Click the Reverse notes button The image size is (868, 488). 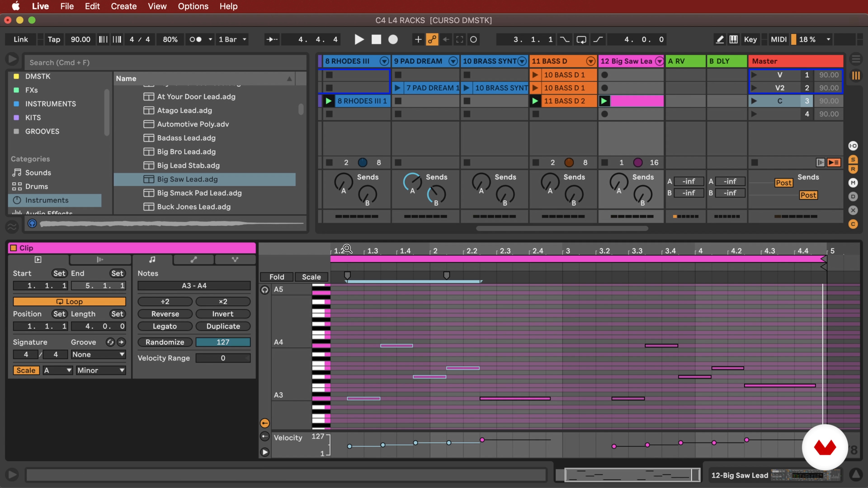(165, 314)
